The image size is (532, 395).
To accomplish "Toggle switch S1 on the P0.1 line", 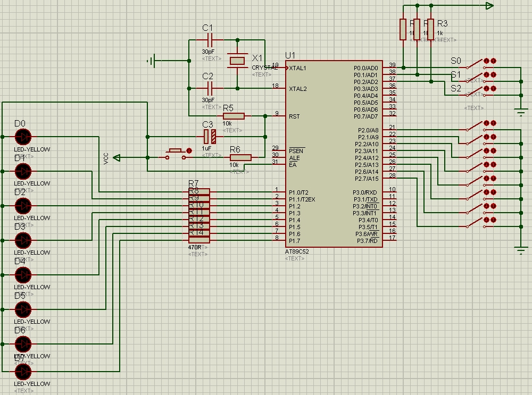I will point(476,79).
